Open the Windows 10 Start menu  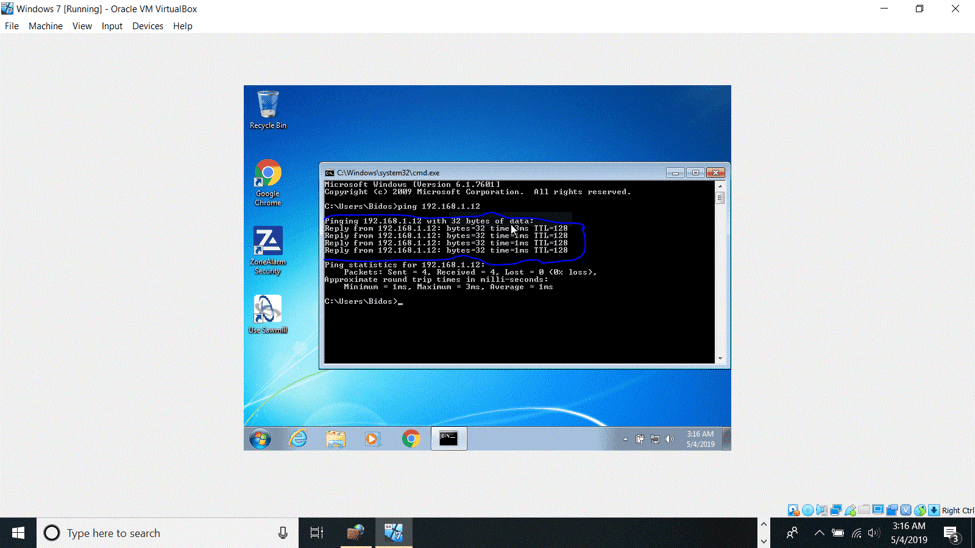click(x=18, y=533)
